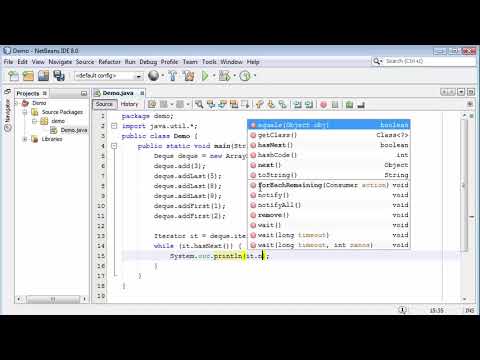This screenshot has height=360, width=480.
Task: Click the Debug Project toolbar icon
Action: (x=224, y=76)
